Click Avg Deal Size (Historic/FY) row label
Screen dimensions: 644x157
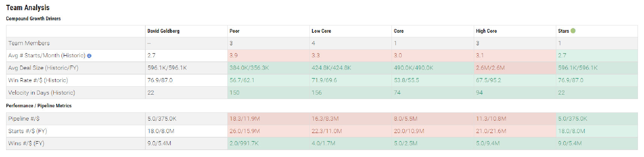tap(43, 68)
